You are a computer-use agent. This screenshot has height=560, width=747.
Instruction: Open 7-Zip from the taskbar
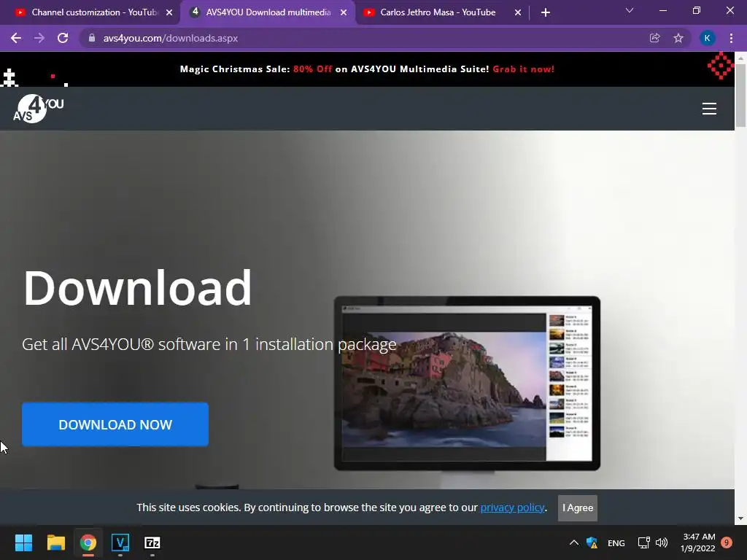152,542
